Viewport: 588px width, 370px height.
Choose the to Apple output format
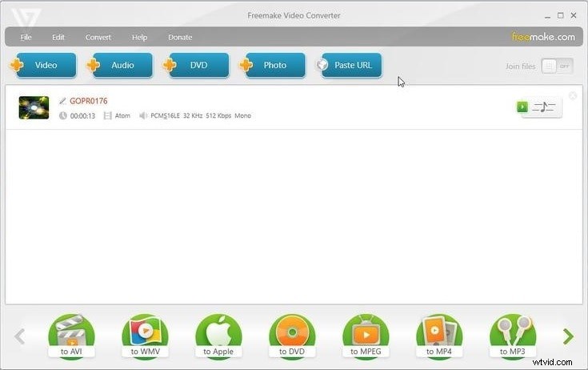[x=218, y=336]
